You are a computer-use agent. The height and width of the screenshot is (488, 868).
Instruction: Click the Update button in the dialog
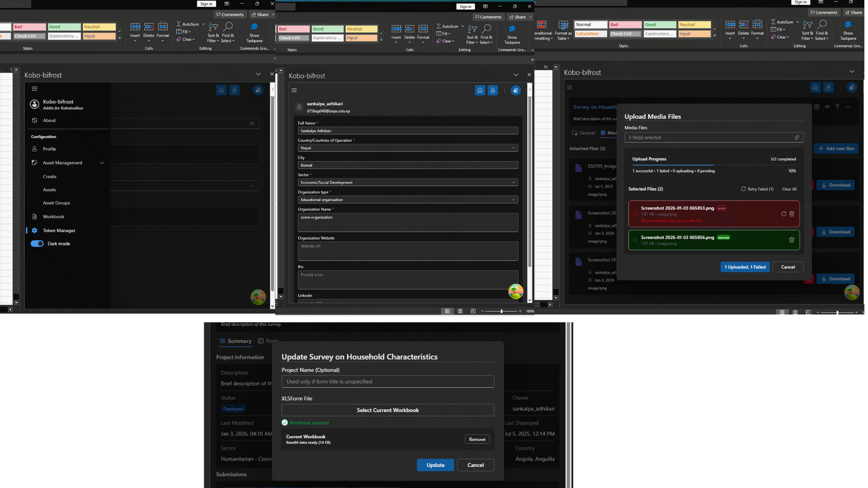tap(435, 465)
